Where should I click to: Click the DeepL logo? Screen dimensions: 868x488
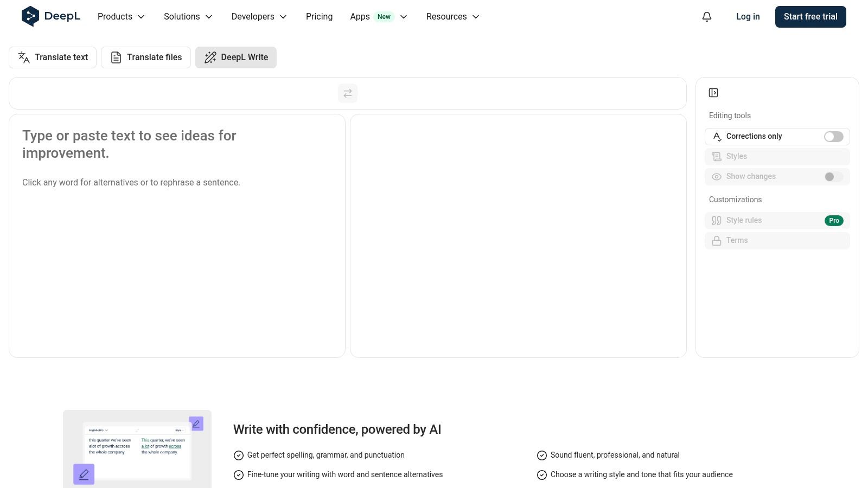50,16
